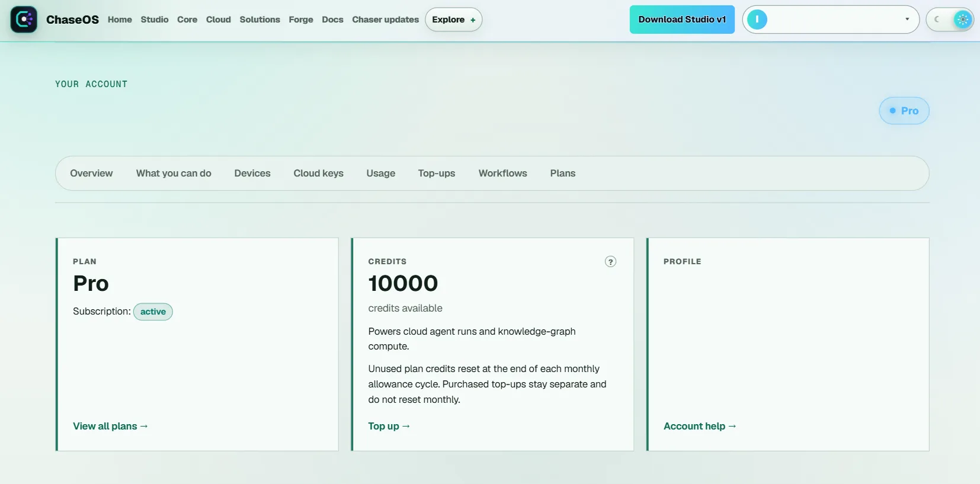Click Download Studio v1 button
This screenshot has width=980, height=484.
[682, 20]
